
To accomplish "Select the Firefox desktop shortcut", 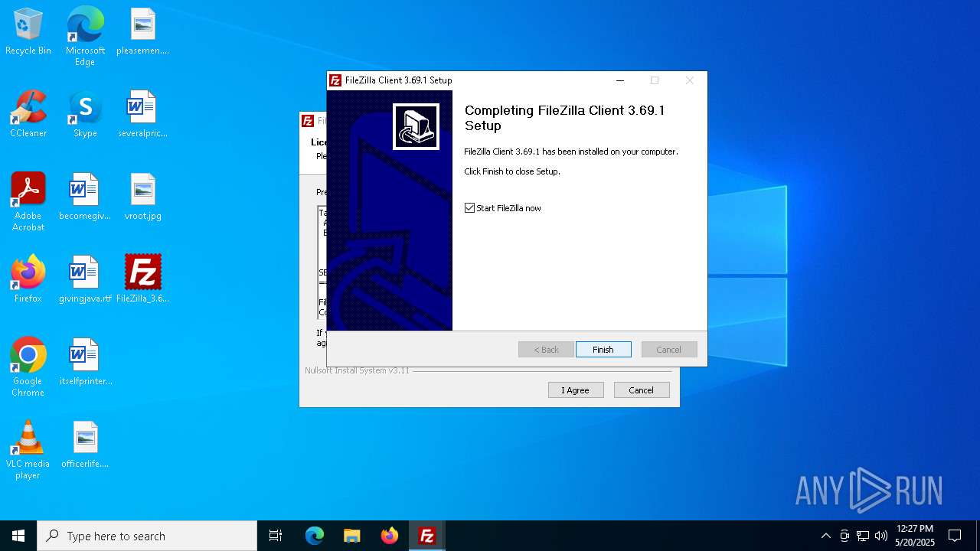I will (28, 280).
